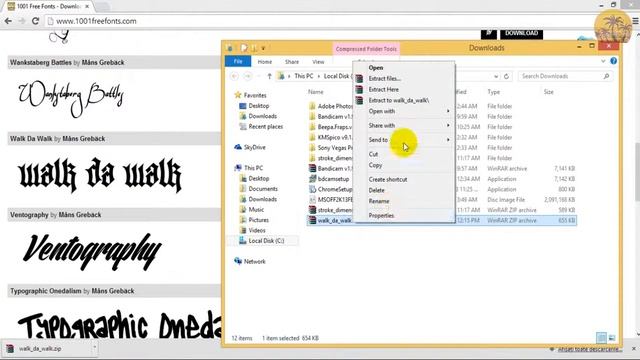Click Open in context menu

coord(376,68)
